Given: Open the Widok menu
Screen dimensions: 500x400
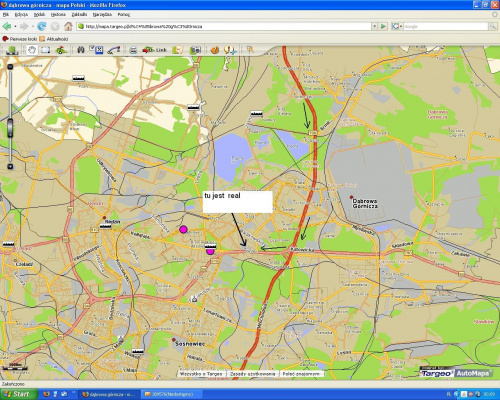Looking at the screenshot, I should (x=39, y=14).
